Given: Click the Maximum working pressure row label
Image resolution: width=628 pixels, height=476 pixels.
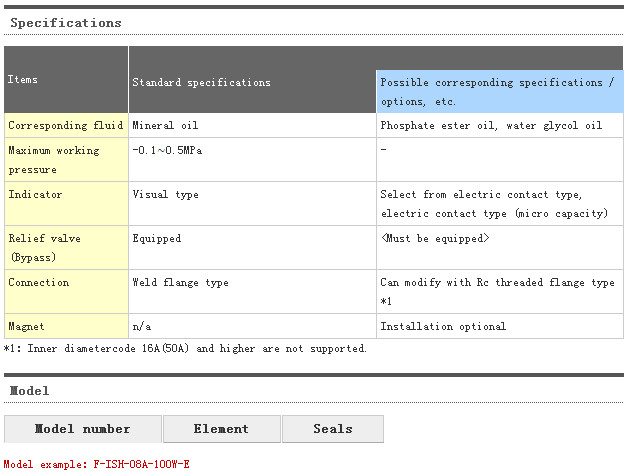Looking at the screenshot, I should [54, 160].
